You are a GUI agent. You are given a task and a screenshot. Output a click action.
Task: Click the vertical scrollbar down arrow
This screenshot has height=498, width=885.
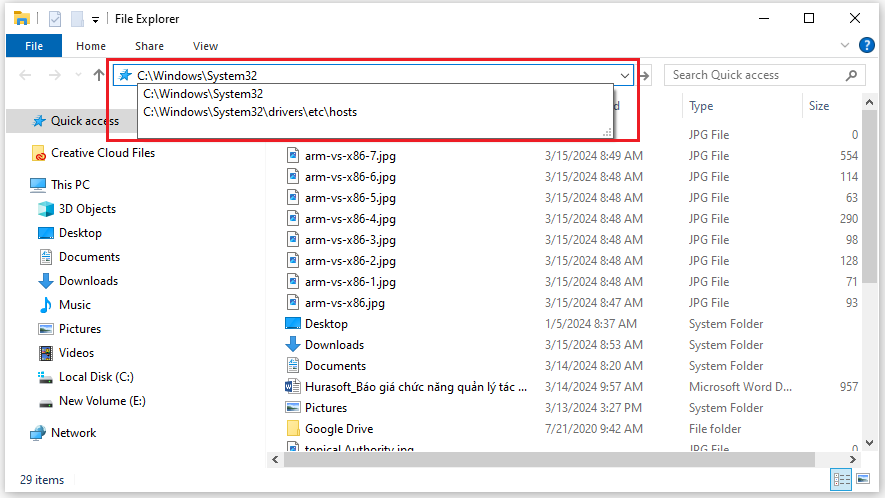tap(869, 443)
